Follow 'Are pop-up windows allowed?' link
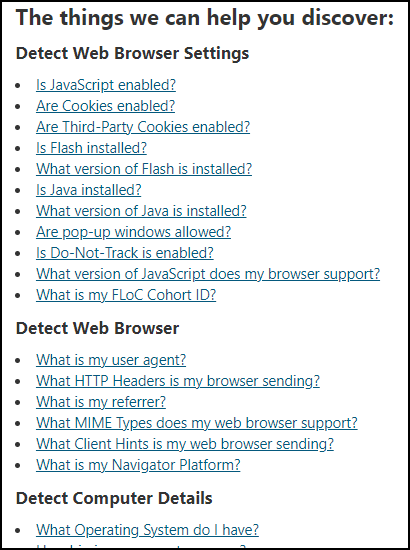Viewport: 410px width, 550px height. (133, 232)
